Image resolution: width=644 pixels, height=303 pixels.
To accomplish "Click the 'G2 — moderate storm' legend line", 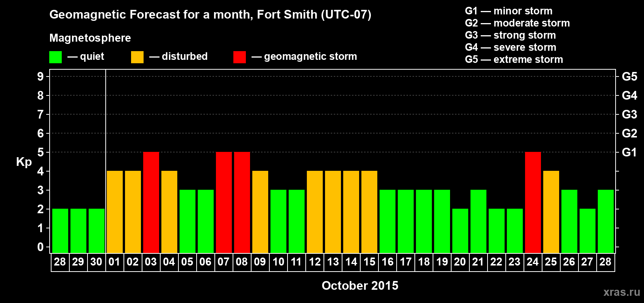I will 517,23.
